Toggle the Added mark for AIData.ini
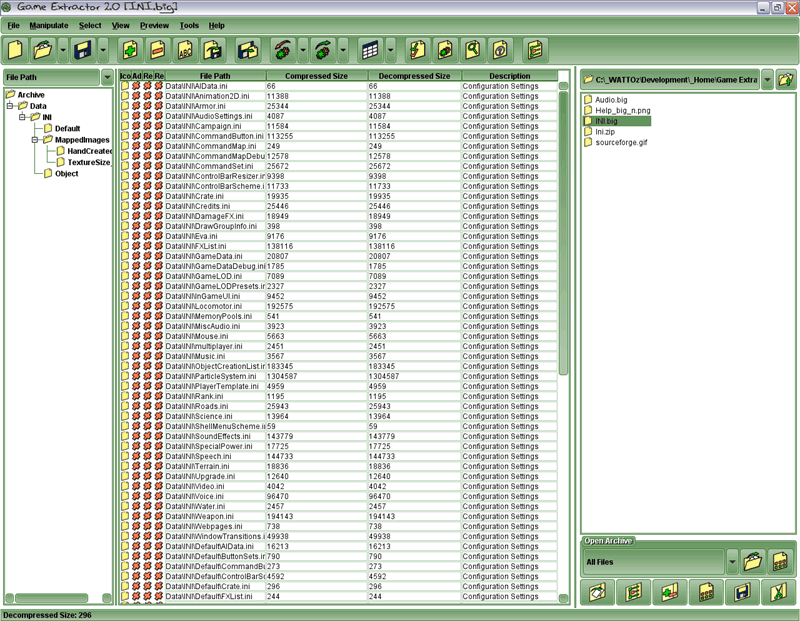 (136, 87)
